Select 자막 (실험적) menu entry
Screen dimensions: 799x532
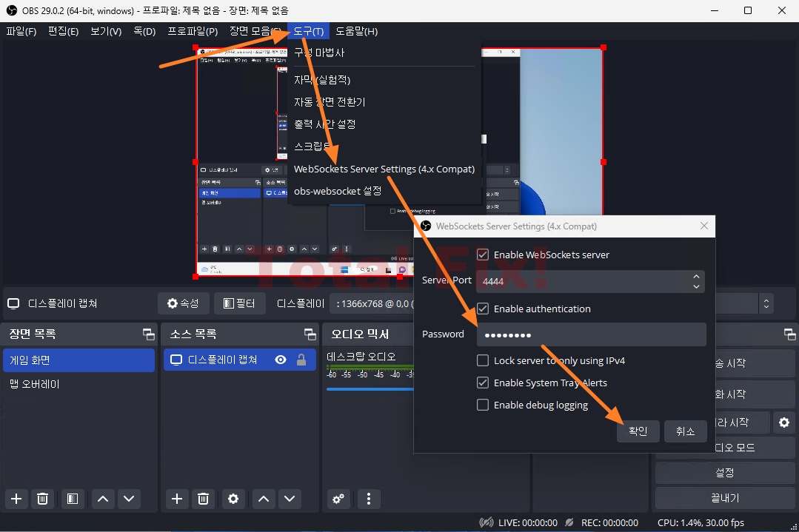(384, 80)
